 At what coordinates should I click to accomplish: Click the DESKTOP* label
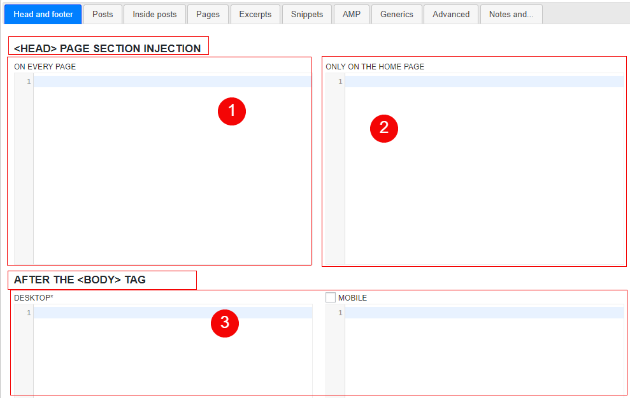coord(33,298)
